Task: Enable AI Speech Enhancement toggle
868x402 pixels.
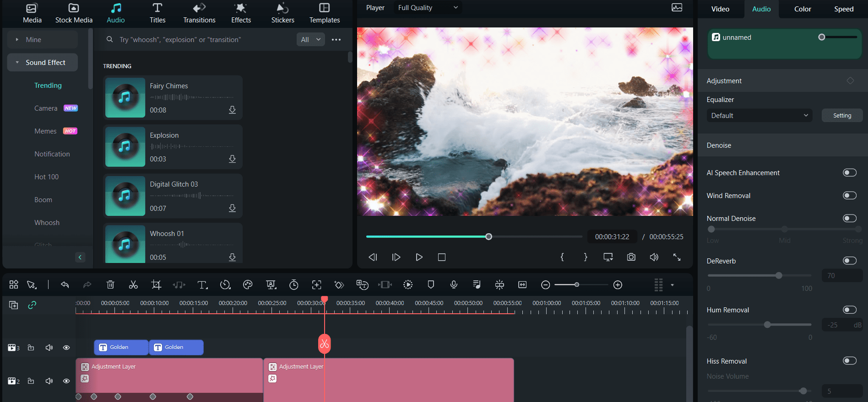Action: tap(849, 172)
